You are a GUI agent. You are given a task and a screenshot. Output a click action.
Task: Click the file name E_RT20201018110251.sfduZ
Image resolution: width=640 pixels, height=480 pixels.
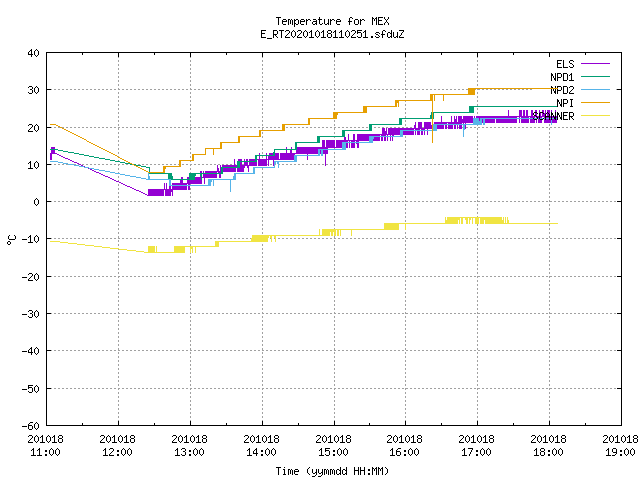pos(332,34)
